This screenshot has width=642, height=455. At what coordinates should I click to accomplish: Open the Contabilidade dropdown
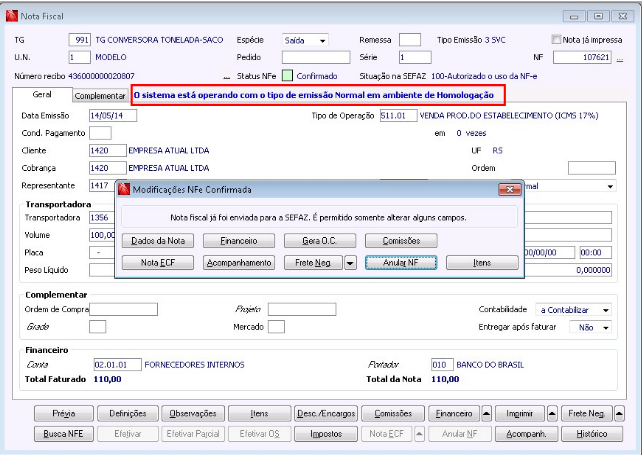click(x=606, y=310)
